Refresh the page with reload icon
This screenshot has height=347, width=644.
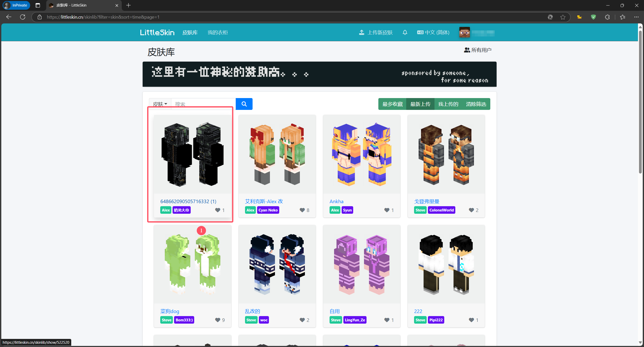pyautogui.click(x=23, y=17)
